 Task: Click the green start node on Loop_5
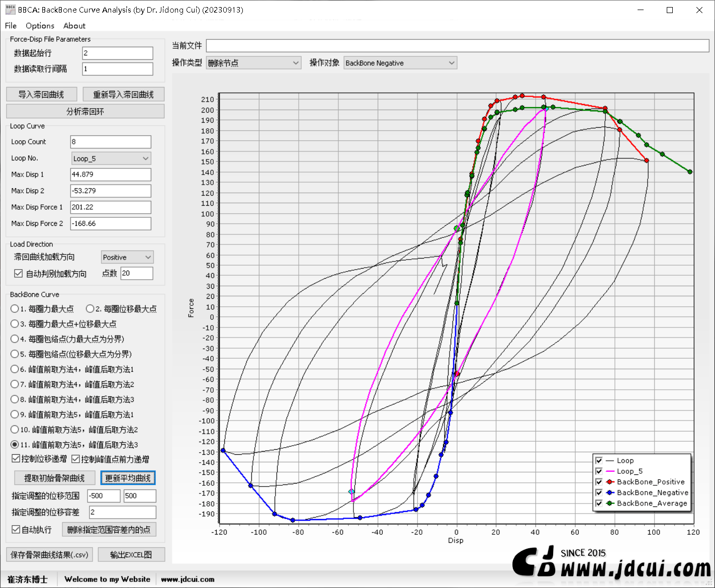tap(457, 228)
